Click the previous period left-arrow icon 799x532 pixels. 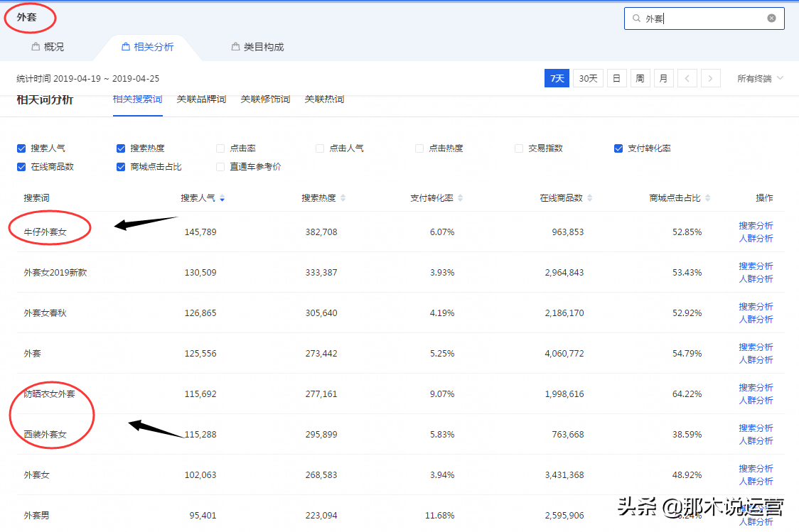(x=687, y=78)
